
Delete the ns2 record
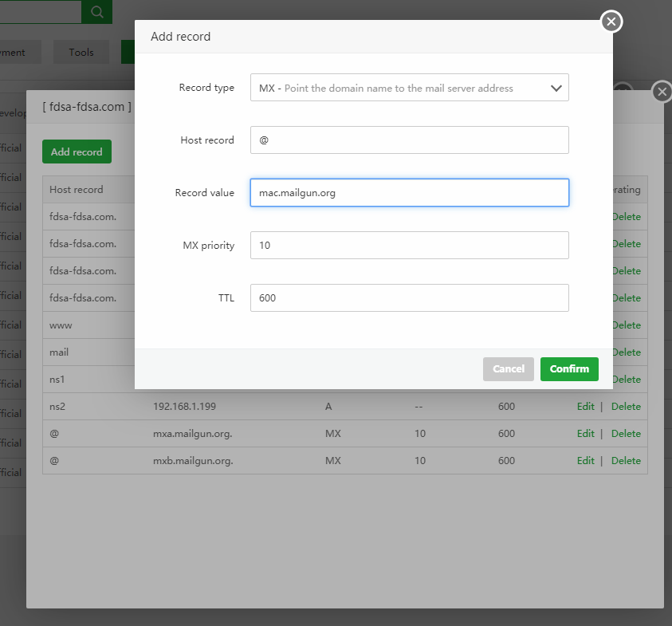(x=626, y=406)
